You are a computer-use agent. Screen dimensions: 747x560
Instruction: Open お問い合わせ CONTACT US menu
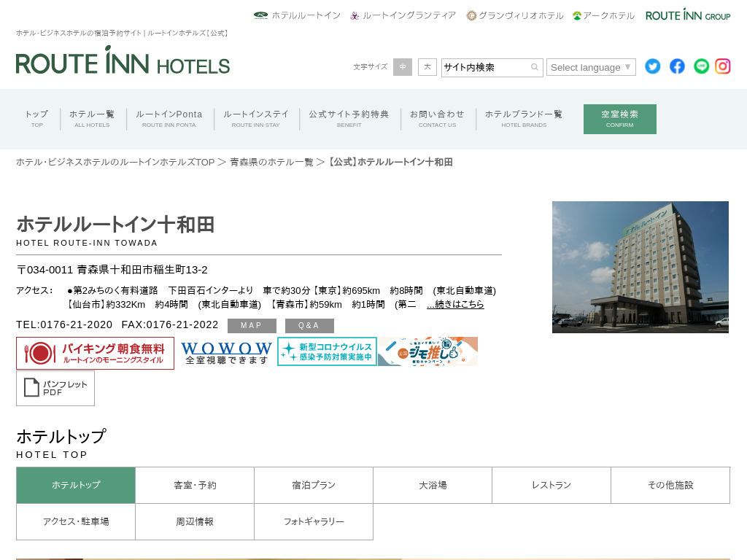438,119
